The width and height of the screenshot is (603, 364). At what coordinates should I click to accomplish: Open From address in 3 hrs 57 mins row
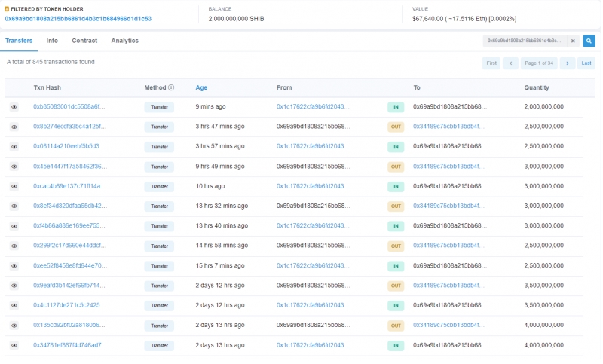313,146
